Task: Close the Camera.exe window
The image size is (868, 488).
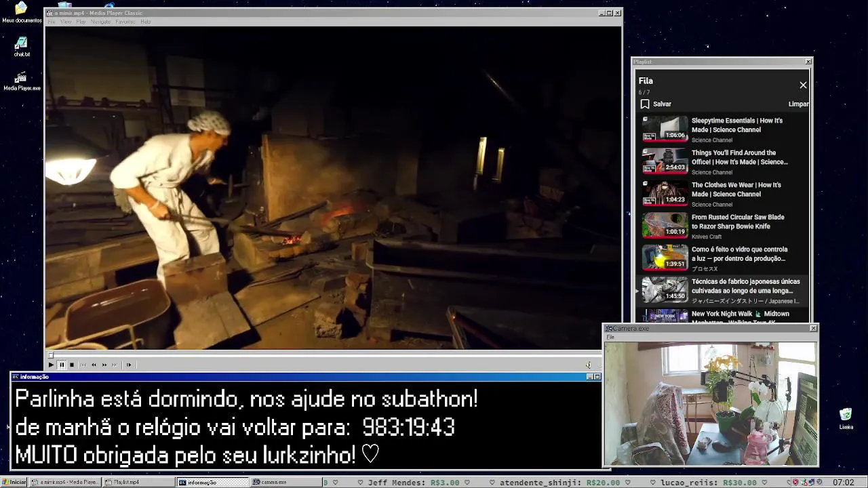Action: coord(814,328)
